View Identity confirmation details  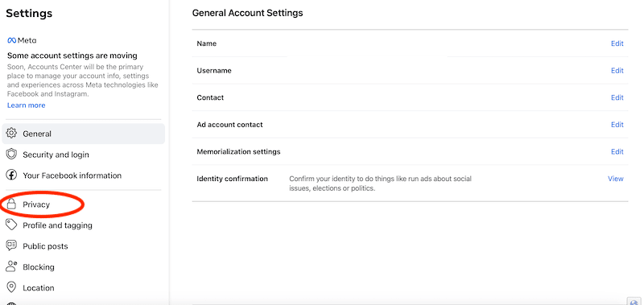click(x=616, y=179)
